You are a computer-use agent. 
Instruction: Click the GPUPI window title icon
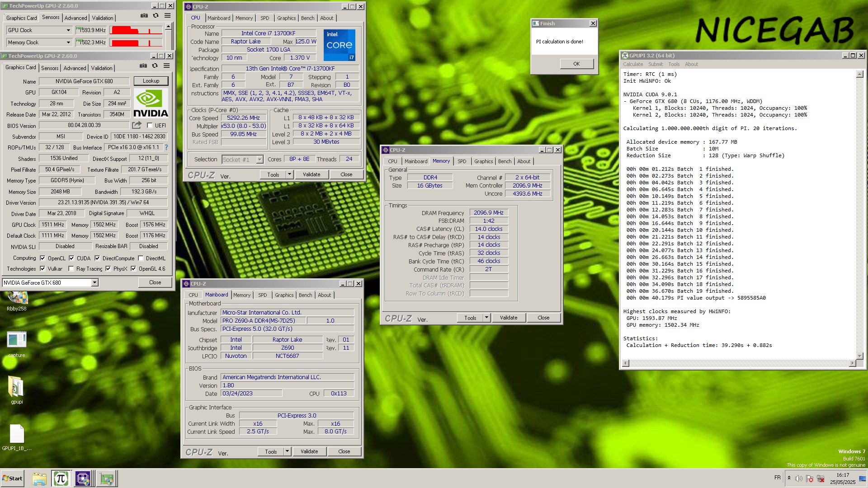625,56
